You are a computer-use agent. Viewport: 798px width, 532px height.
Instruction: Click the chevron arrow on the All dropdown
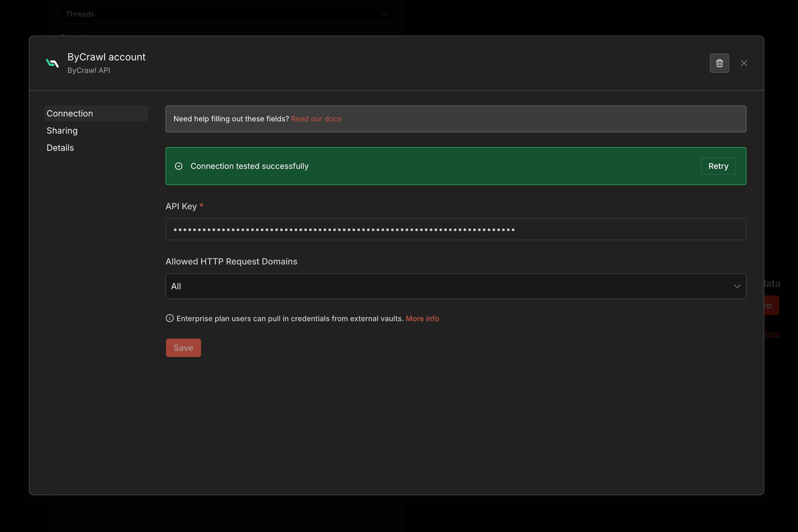tap(737, 286)
